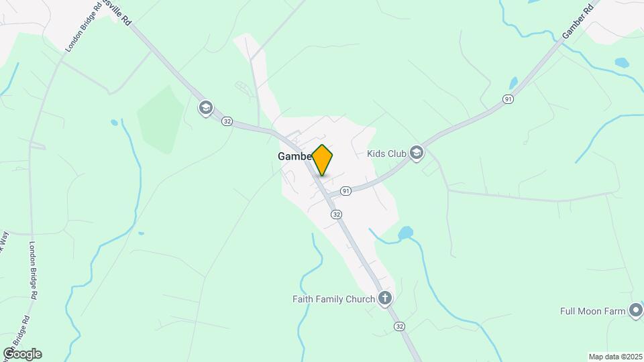Click the Route 91 shield near Gamber Rd
The image size is (644, 362).
coord(508,99)
